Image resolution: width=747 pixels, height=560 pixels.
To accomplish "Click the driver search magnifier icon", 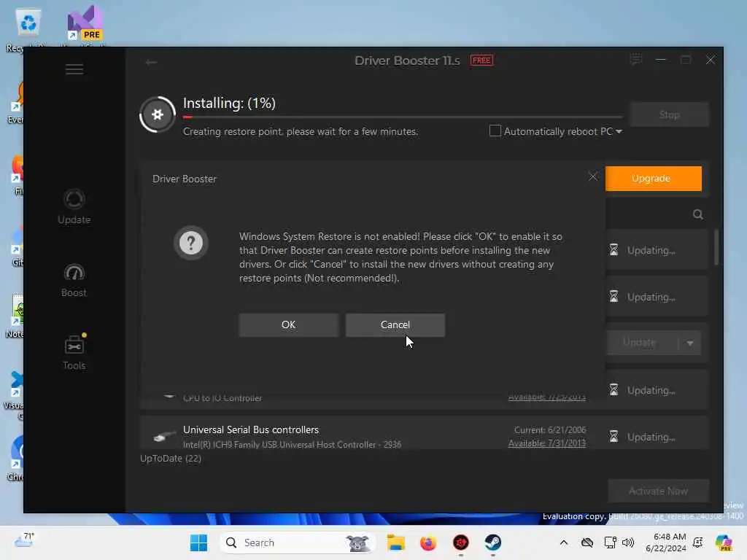I will click(698, 214).
